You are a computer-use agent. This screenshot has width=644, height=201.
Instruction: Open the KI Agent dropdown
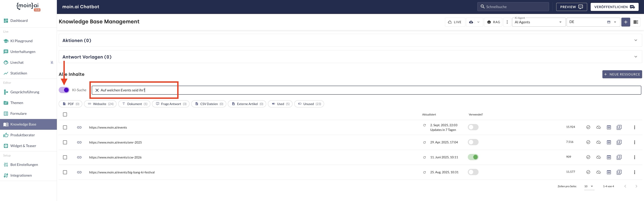point(538,22)
